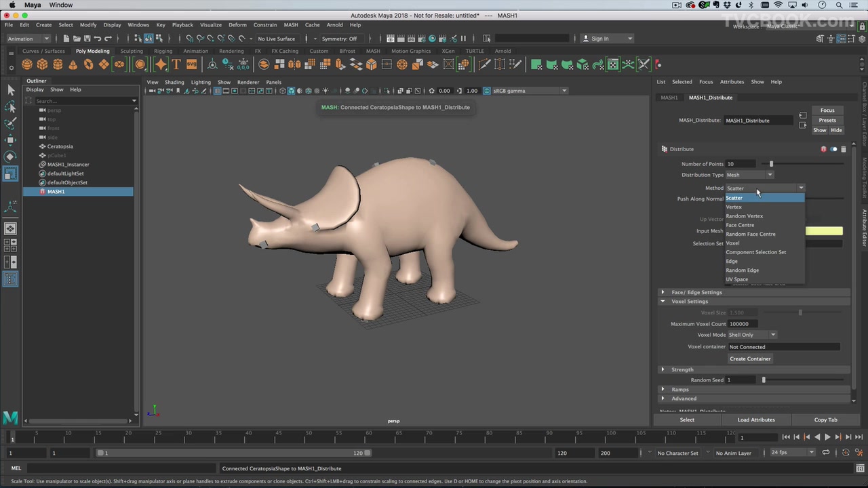
Task: Select Ceratopsia in the Outliner
Action: tap(60, 146)
